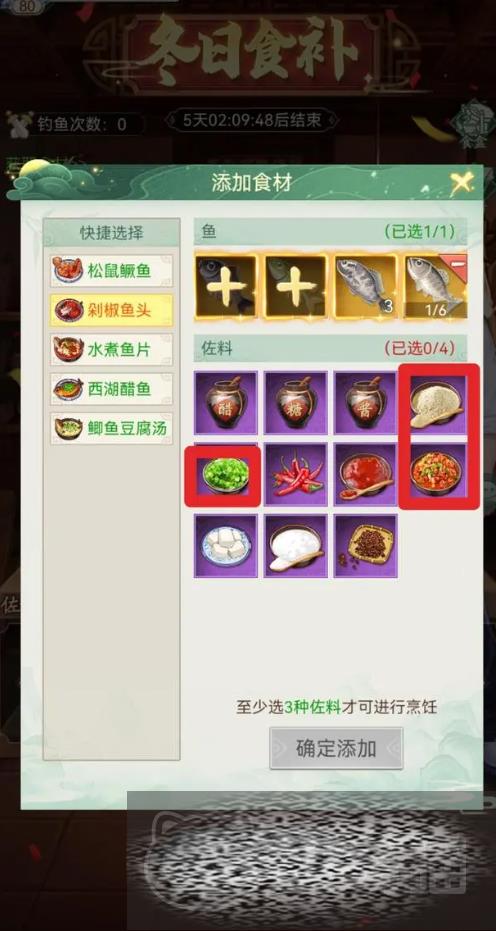Select the red chili peppers ingredient

(295, 474)
